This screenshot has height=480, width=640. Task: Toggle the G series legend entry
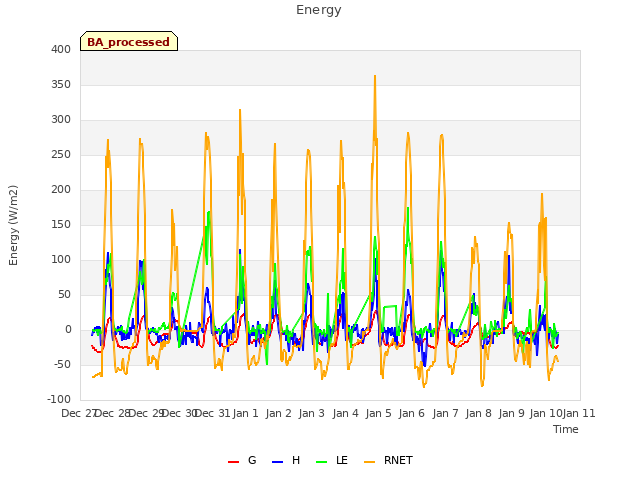242,460
